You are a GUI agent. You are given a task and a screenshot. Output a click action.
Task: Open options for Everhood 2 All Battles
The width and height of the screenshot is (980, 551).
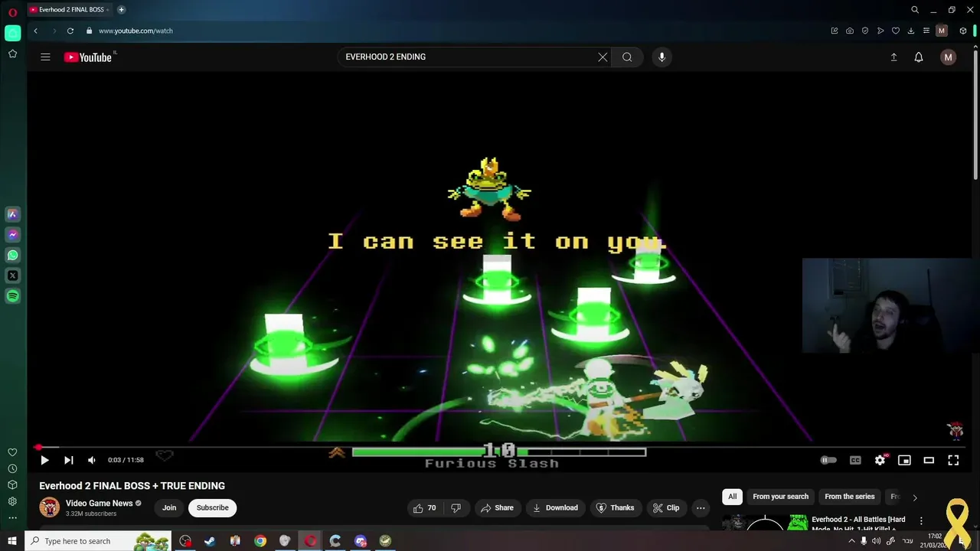pos(921,521)
